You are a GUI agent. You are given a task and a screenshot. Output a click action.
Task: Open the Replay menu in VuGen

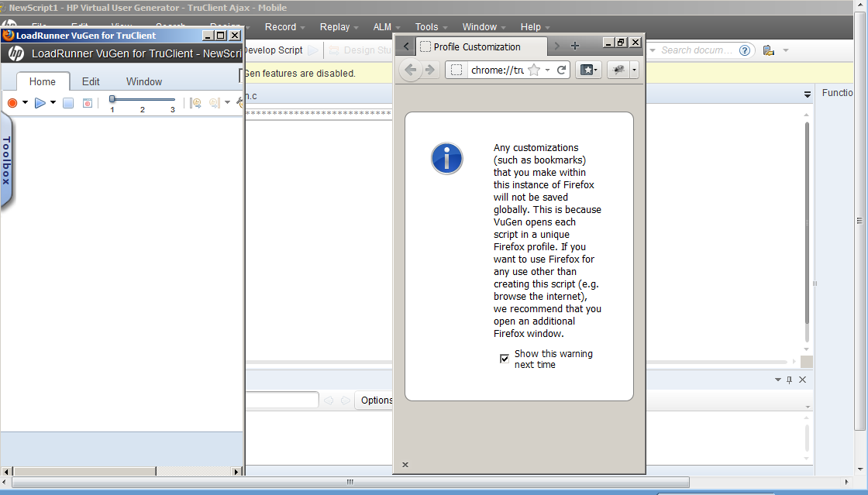pos(339,26)
